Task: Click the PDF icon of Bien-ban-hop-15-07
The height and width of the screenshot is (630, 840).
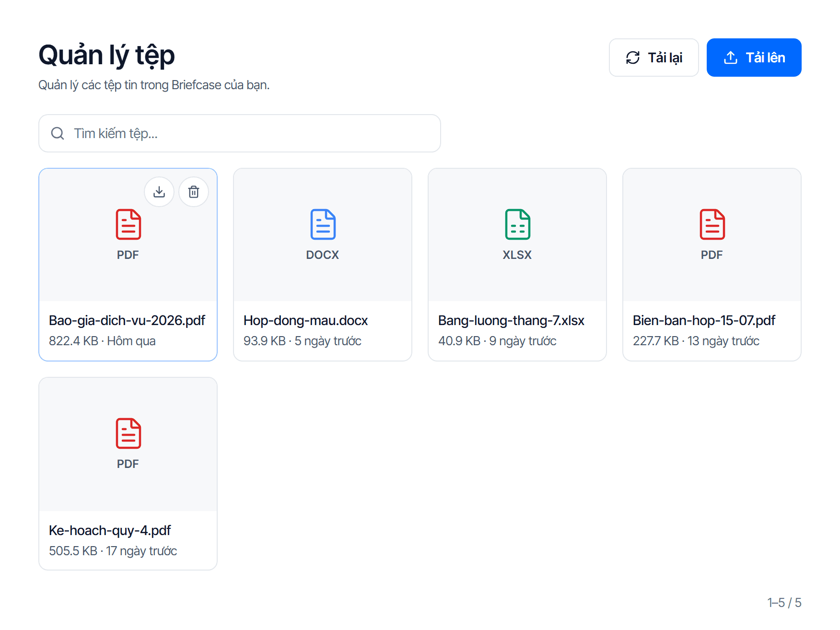Action: (712, 224)
